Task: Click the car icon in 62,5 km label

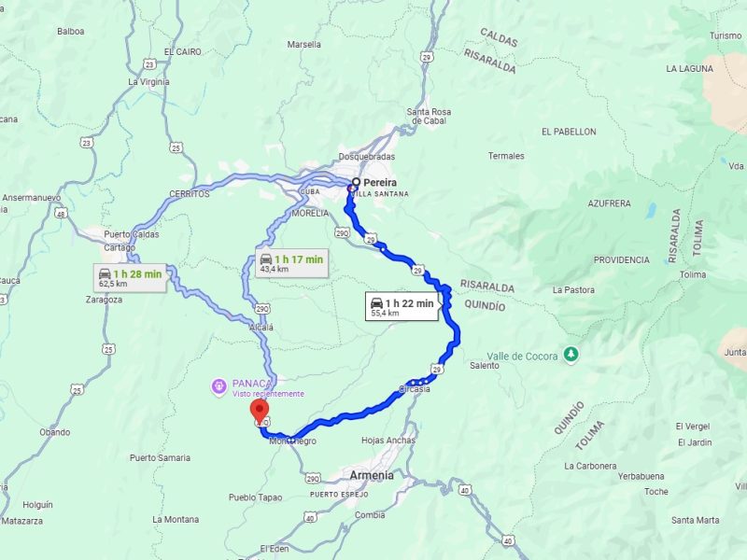Action: [105, 273]
